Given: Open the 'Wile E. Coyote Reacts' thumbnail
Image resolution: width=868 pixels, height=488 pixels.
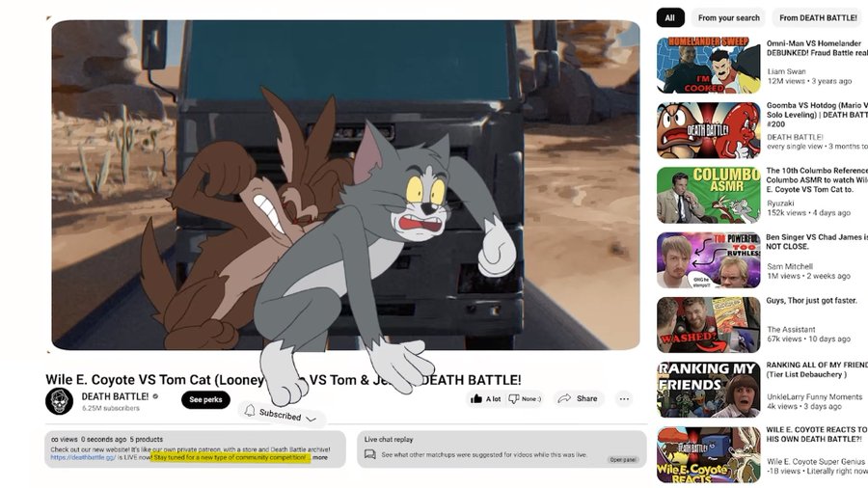Looking at the screenshot, I should (x=709, y=454).
